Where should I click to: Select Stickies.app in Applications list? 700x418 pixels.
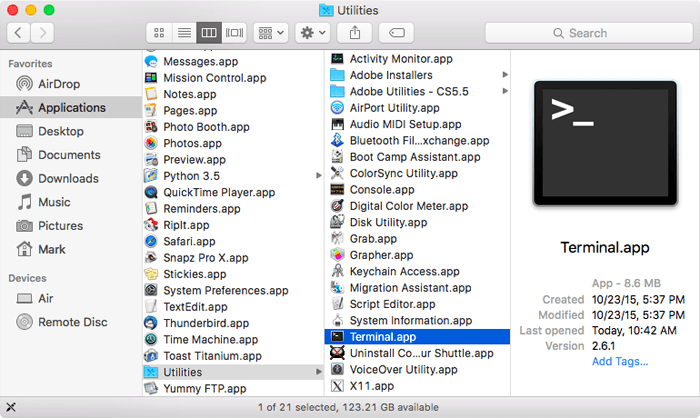click(233, 274)
